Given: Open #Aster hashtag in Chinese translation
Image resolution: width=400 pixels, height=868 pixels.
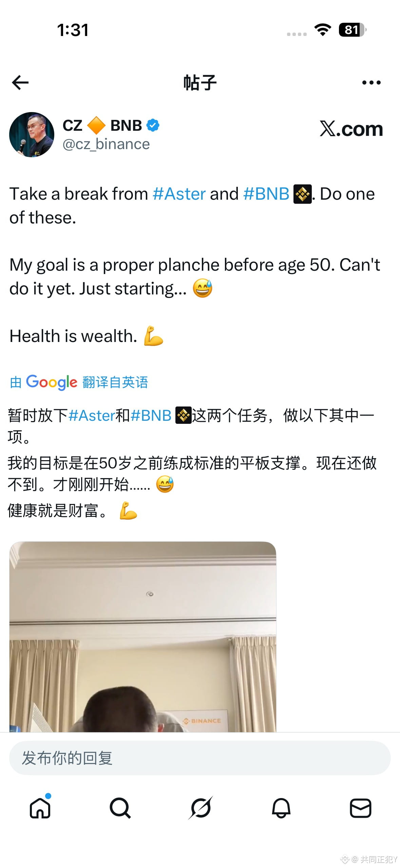Looking at the screenshot, I should 92,416.
